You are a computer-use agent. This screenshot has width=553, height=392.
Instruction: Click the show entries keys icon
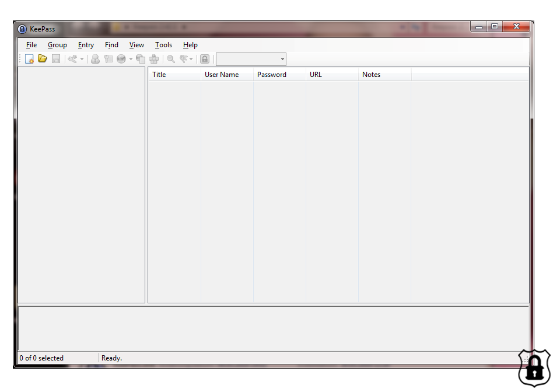[x=184, y=59]
